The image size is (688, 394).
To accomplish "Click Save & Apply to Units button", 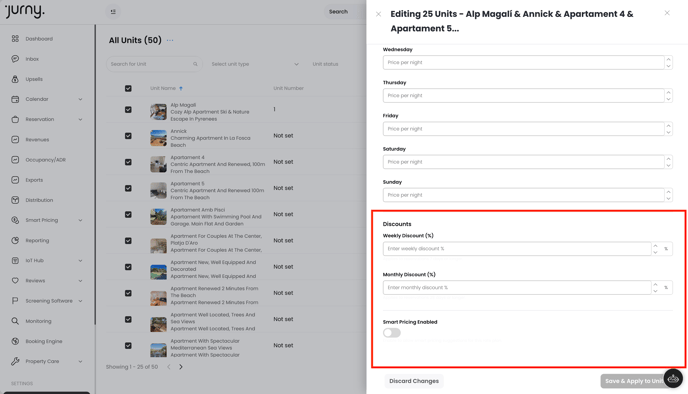I will (634, 381).
